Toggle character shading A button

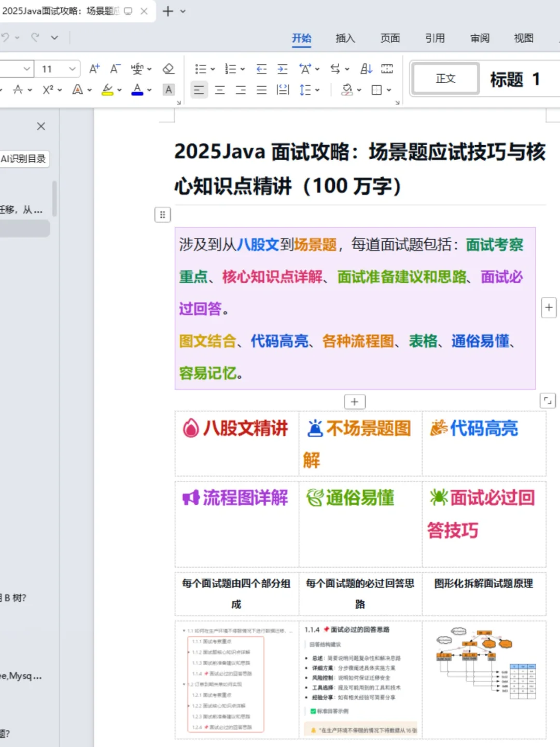pyautogui.click(x=169, y=90)
